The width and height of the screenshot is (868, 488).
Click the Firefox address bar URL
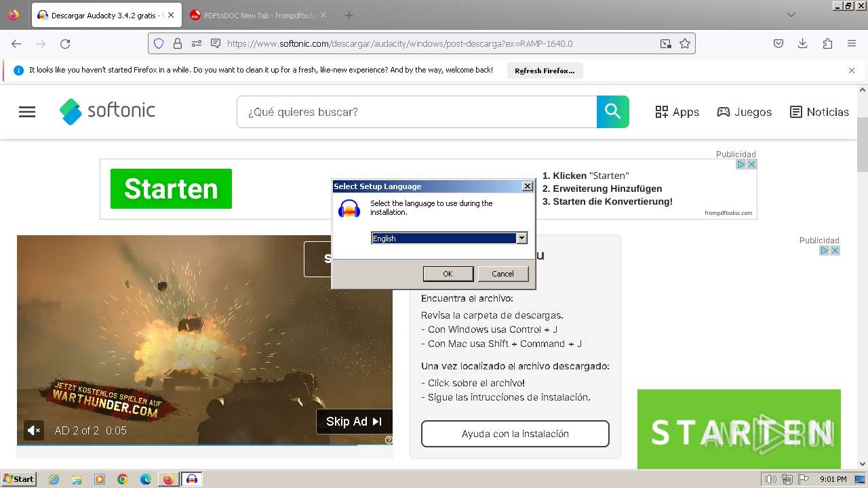point(400,43)
